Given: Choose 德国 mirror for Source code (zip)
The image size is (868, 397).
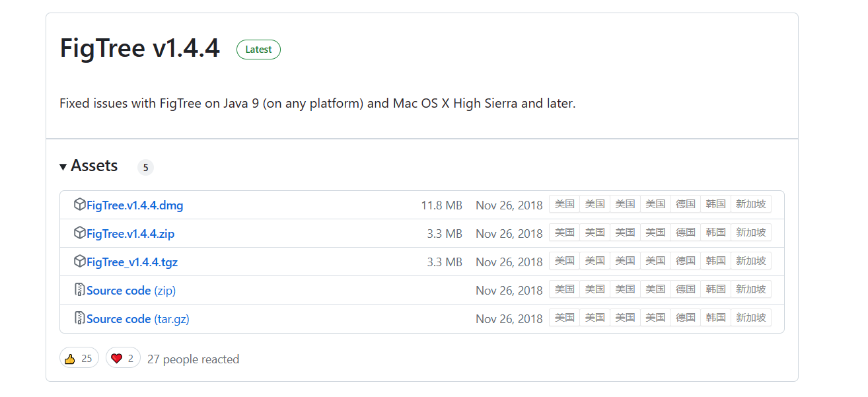Looking at the screenshot, I should [686, 289].
